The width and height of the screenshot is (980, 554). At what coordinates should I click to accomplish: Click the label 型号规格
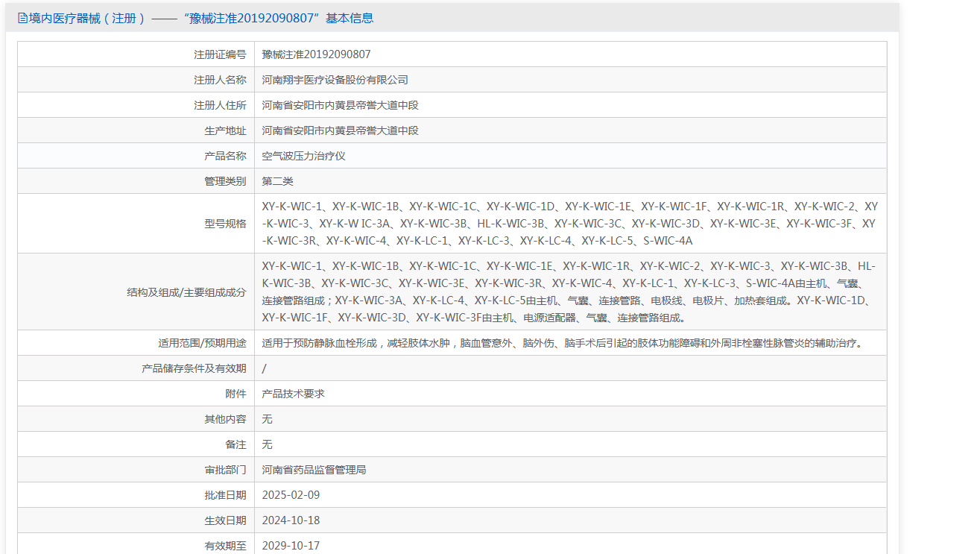click(225, 223)
